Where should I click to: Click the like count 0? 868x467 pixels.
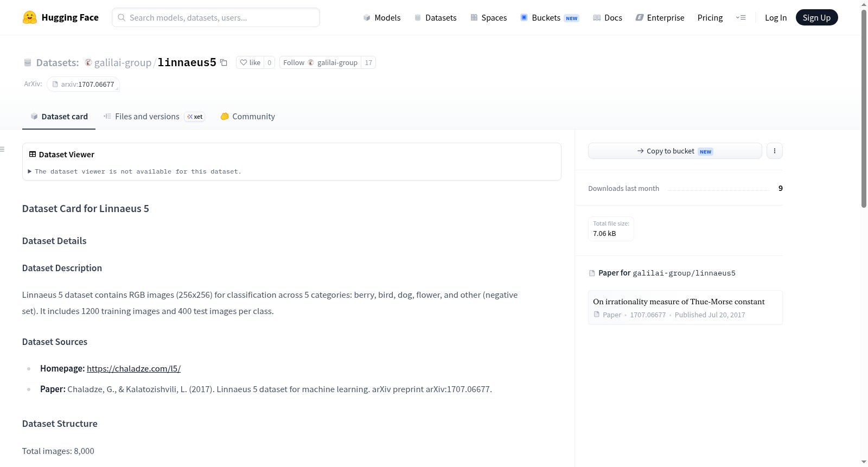pos(269,62)
